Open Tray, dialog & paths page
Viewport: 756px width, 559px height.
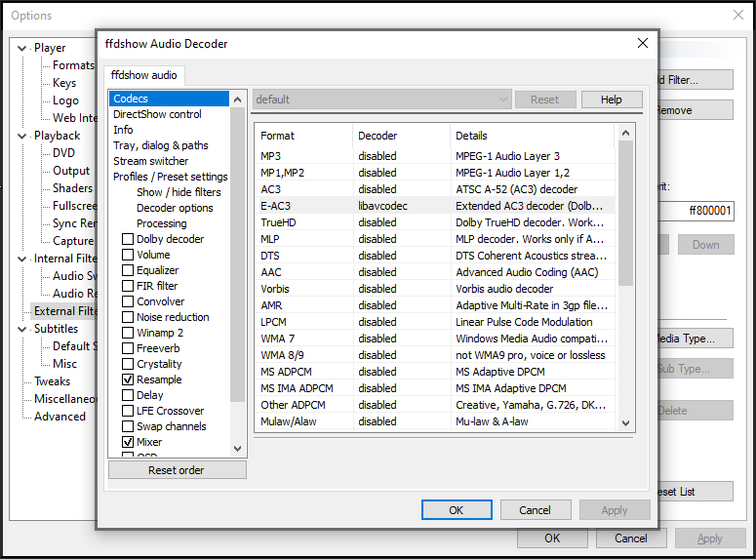[x=161, y=145]
